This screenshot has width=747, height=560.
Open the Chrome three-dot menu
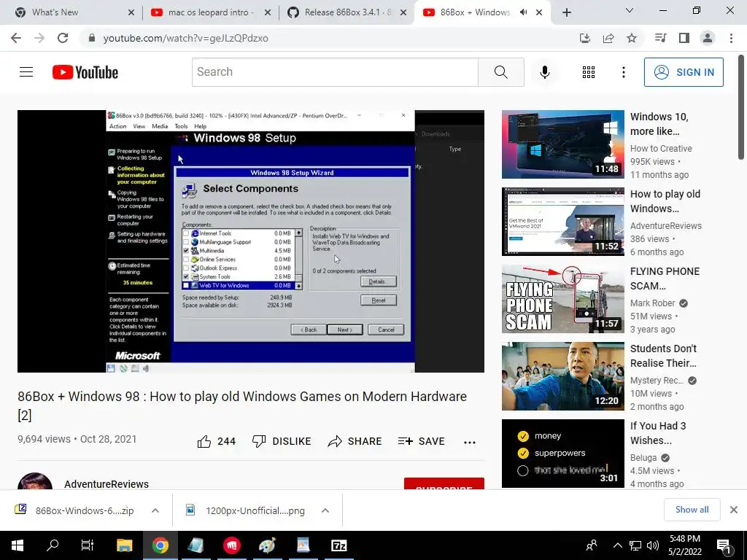[x=731, y=38]
